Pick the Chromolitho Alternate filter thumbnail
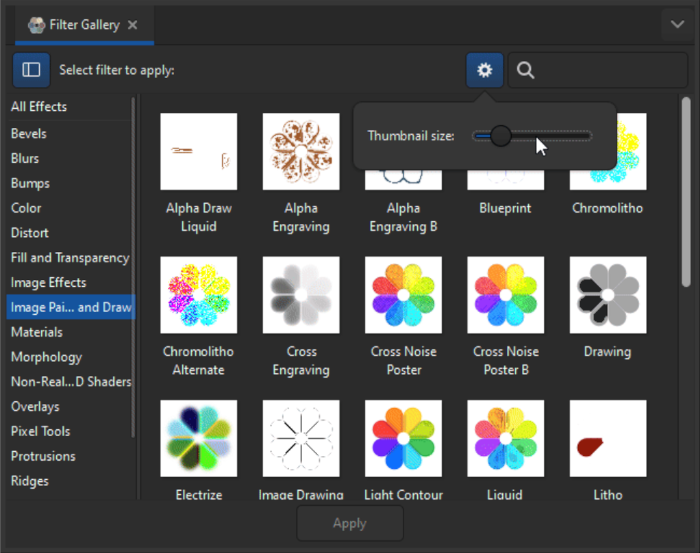The width and height of the screenshot is (700, 553). tap(198, 295)
